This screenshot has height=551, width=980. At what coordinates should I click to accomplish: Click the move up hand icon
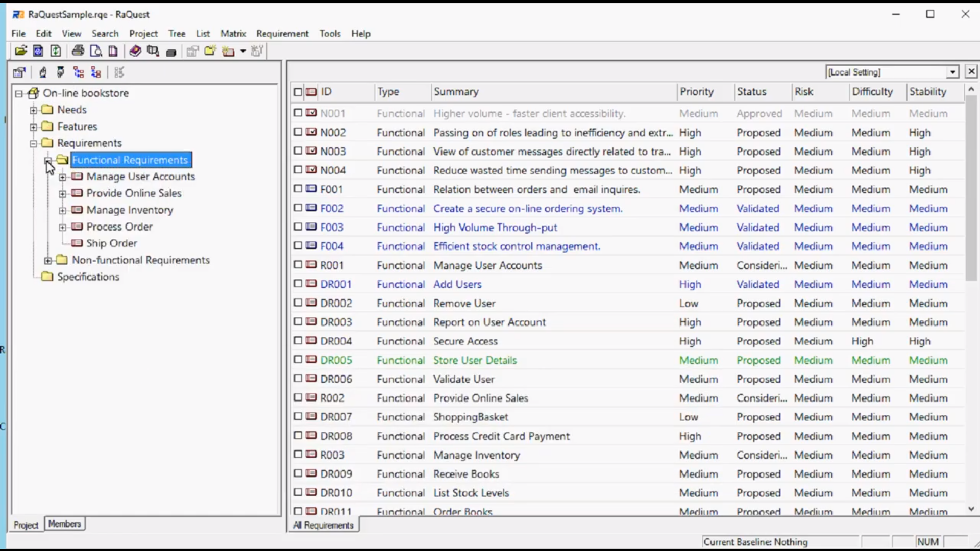[43, 72]
